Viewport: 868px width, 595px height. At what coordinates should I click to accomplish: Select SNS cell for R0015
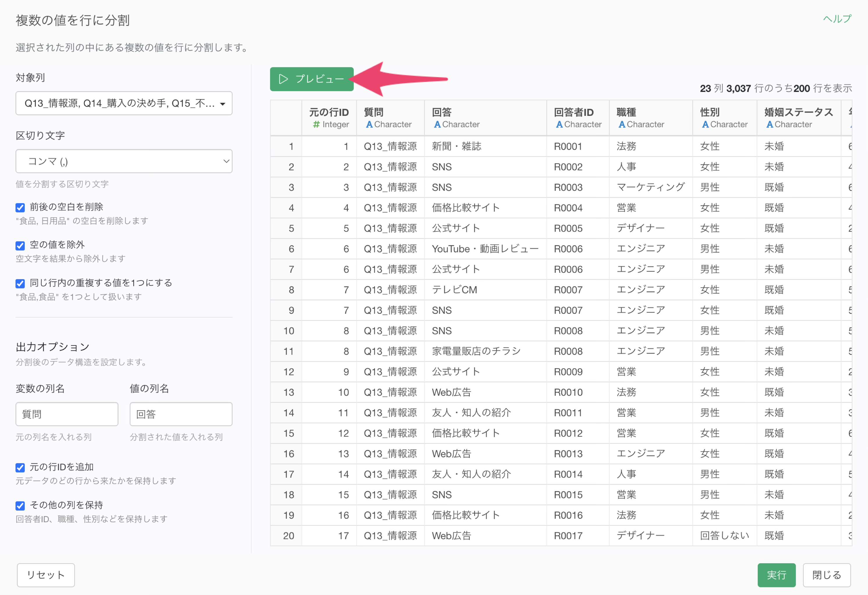485,495
